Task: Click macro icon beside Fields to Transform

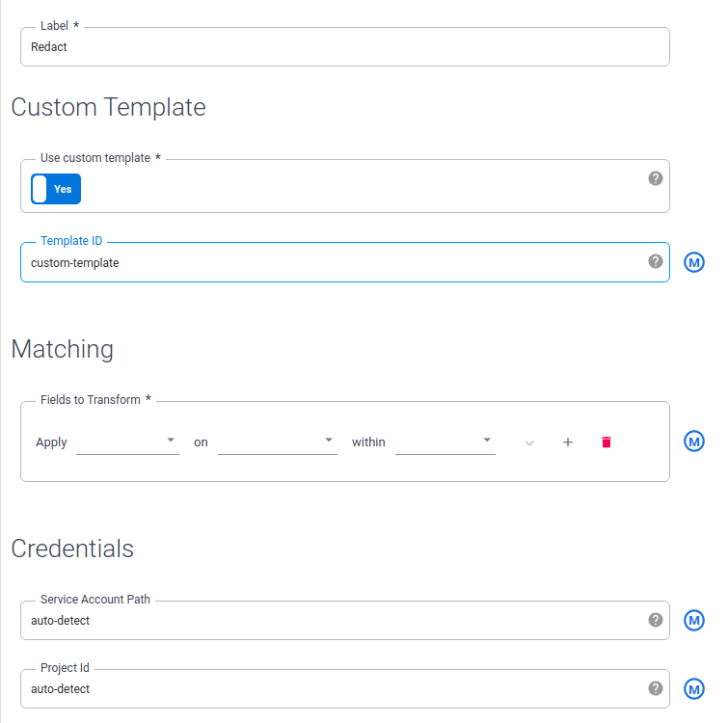Action: coord(694,442)
